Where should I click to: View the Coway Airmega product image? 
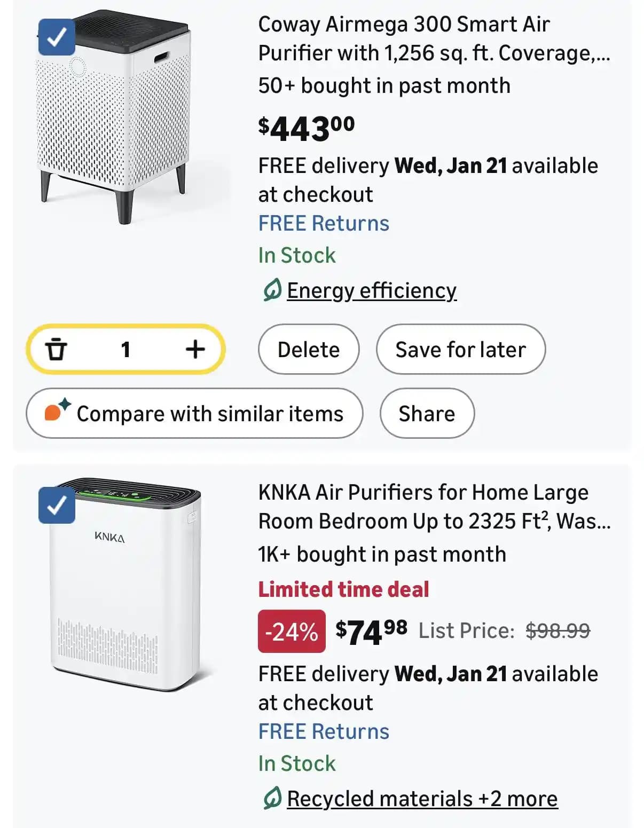click(x=115, y=117)
